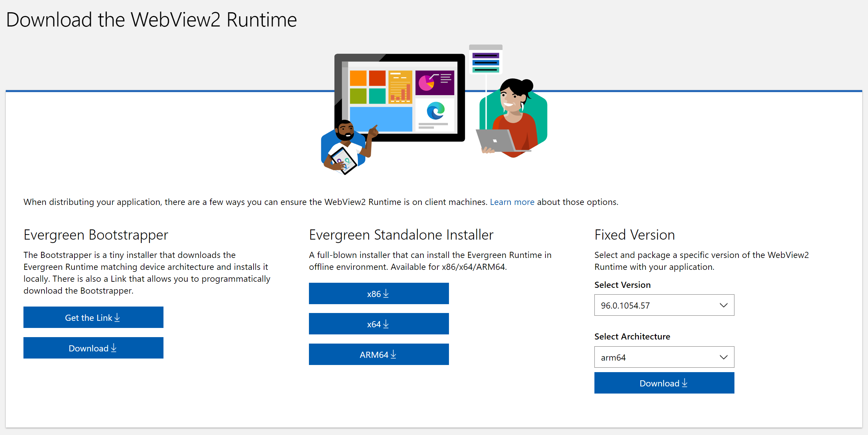Download the ARM64 standalone installer
The width and height of the screenshot is (868, 435).
pos(379,354)
